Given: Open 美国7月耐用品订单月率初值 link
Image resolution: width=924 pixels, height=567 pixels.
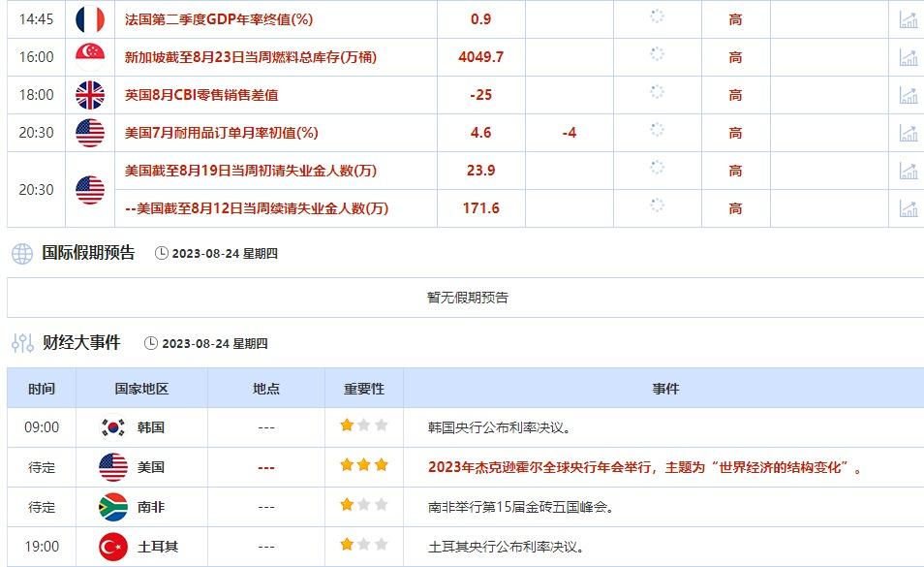Looking at the screenshot, I should [222, 133].
